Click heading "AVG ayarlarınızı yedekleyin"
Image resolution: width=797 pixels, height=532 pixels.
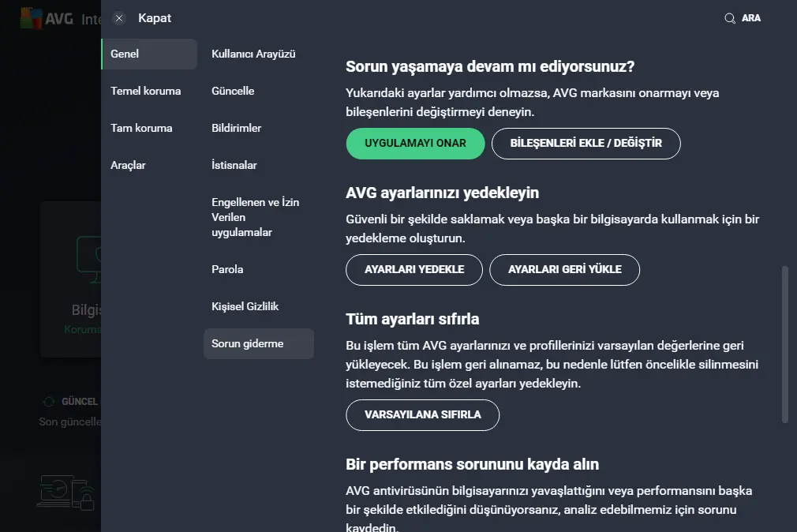coord(442,193)
